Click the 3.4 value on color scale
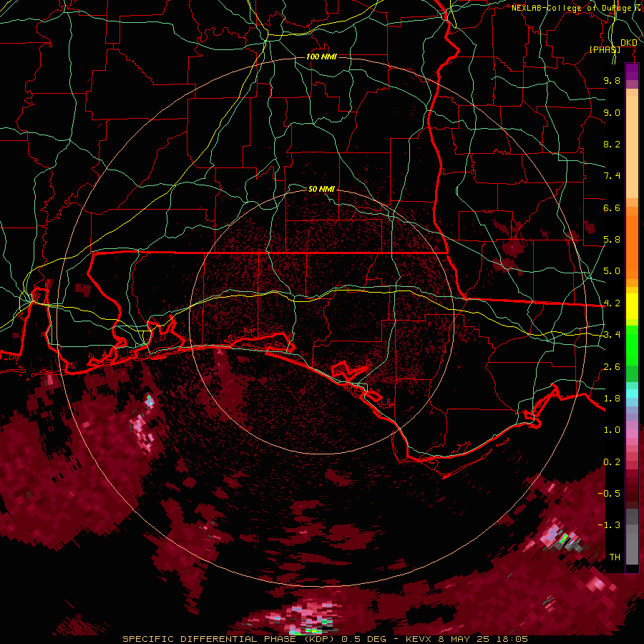 tap(612, 335)
